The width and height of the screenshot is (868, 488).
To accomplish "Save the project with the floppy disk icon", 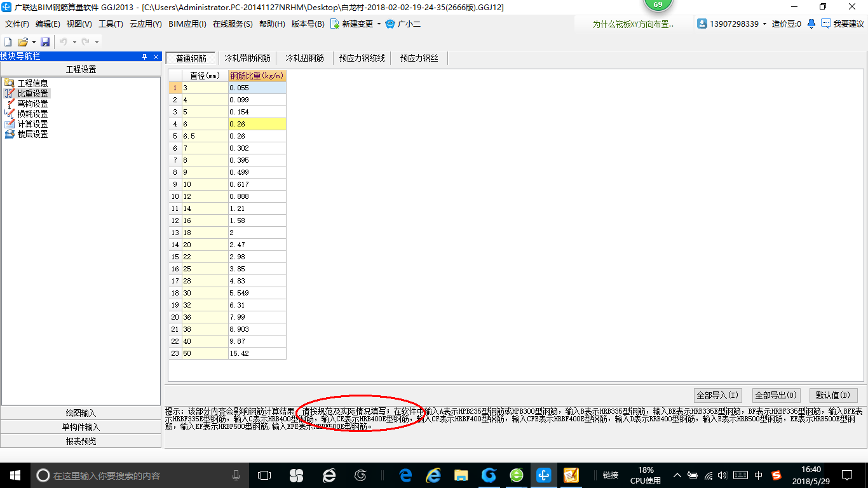I will tap(45, 42).
